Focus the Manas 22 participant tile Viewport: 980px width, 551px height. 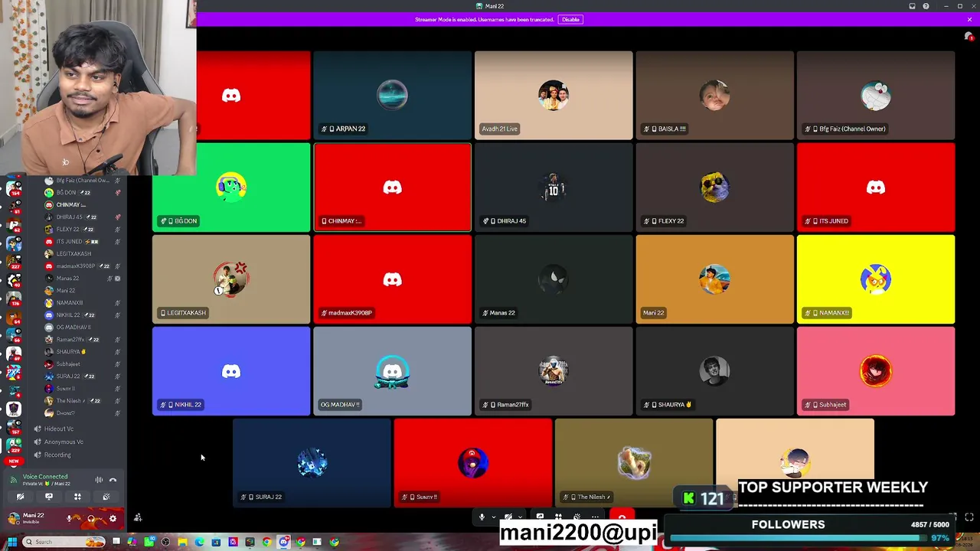(x=554, y=279)
